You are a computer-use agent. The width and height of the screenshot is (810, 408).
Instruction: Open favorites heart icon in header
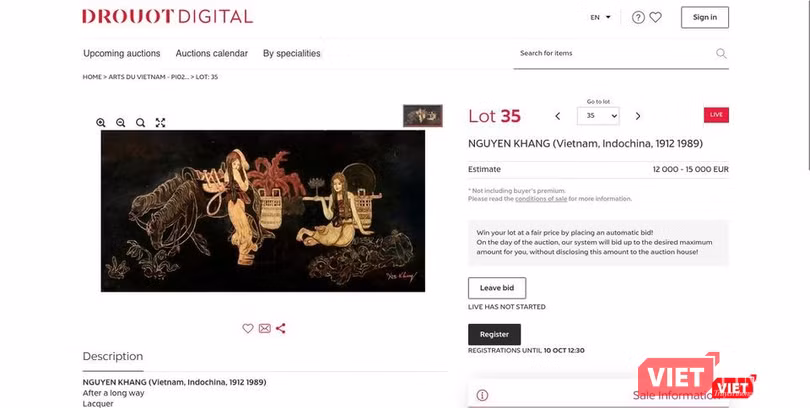point(656,17)
